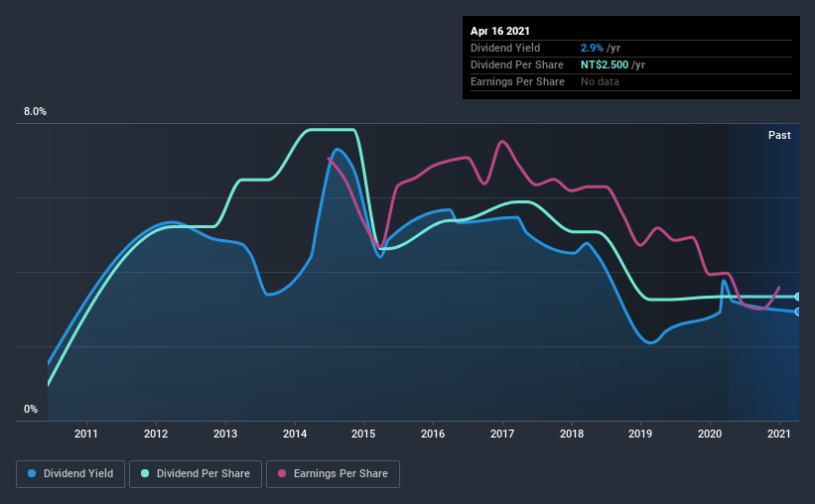Click the teal Dividend Per Share legend dot
Viewport: 815px width, 504px height.
tap(145, 473)
